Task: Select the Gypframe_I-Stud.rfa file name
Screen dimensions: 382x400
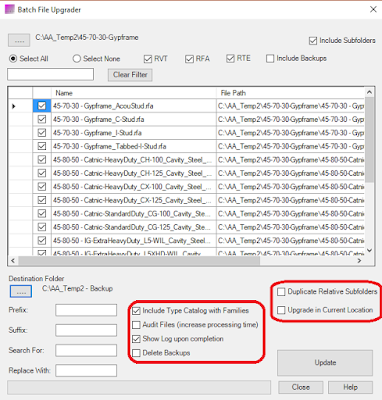Action: point(97,133)
